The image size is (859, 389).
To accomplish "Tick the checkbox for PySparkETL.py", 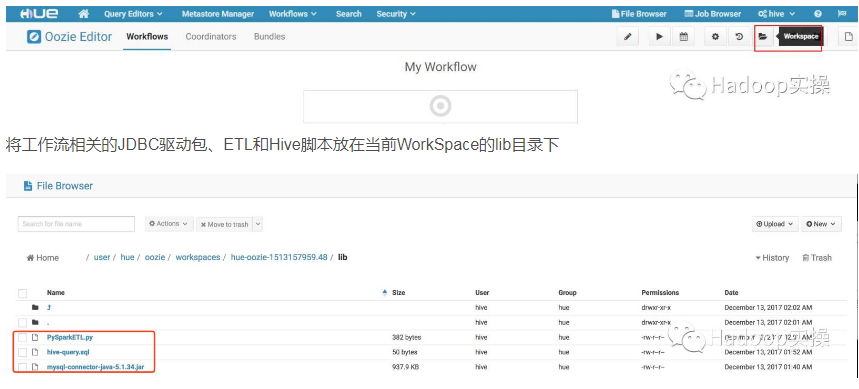I will pyautogui.click(x=22, y=337).
